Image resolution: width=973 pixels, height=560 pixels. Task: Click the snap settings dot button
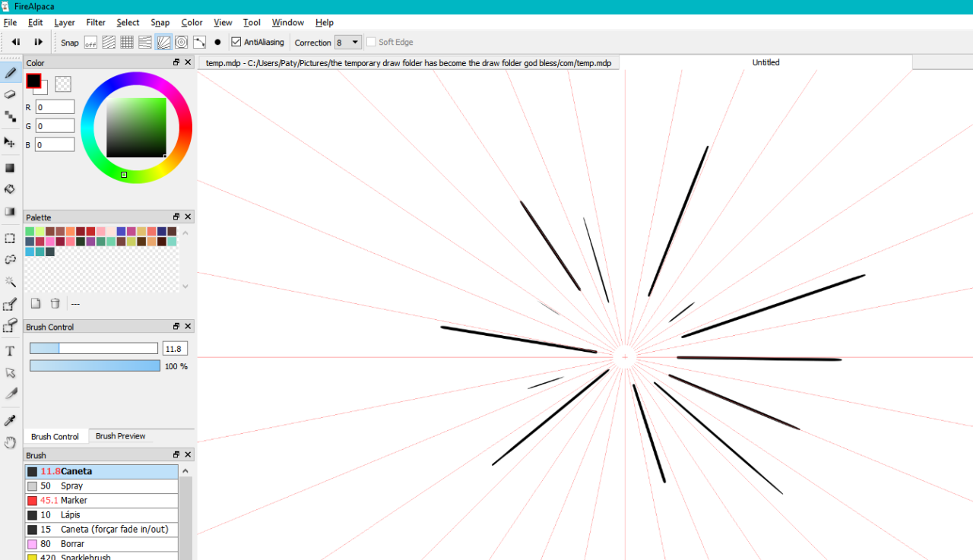[217, 43]
